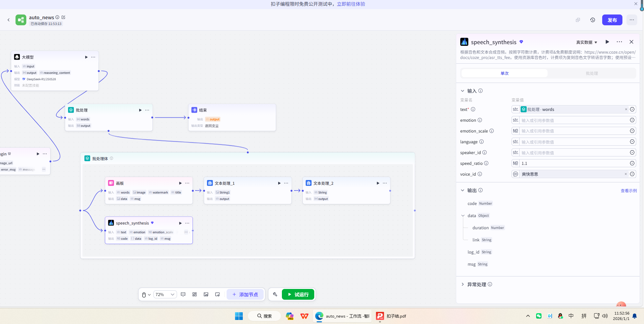
Task: Switch to the 单次 tab
Action: [504, 73]
